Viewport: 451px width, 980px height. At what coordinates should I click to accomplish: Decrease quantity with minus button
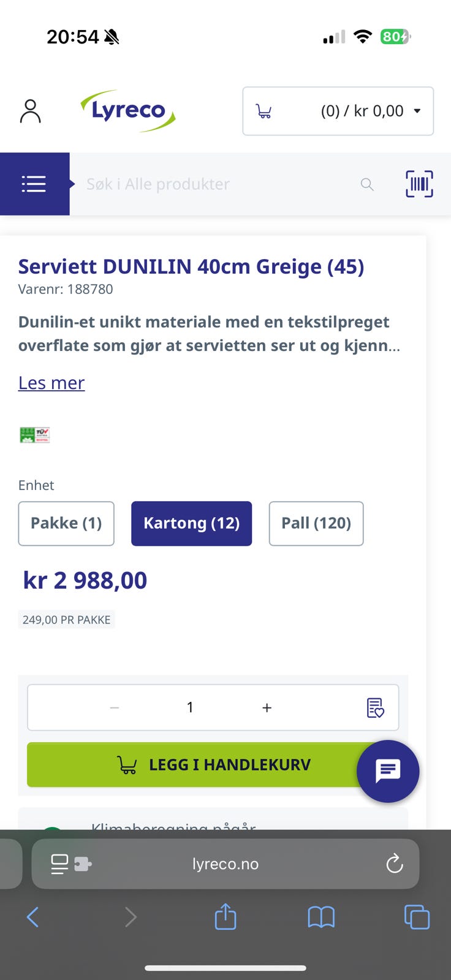point(115,707)
